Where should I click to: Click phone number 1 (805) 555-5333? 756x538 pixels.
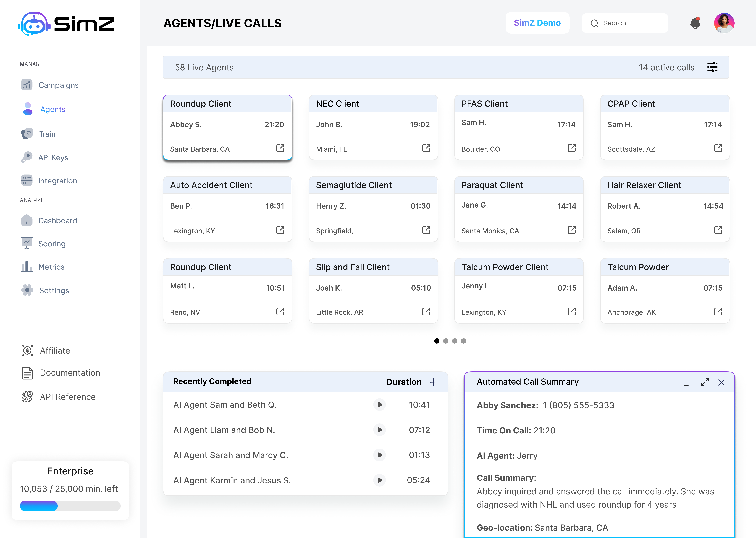click(578, 405)
